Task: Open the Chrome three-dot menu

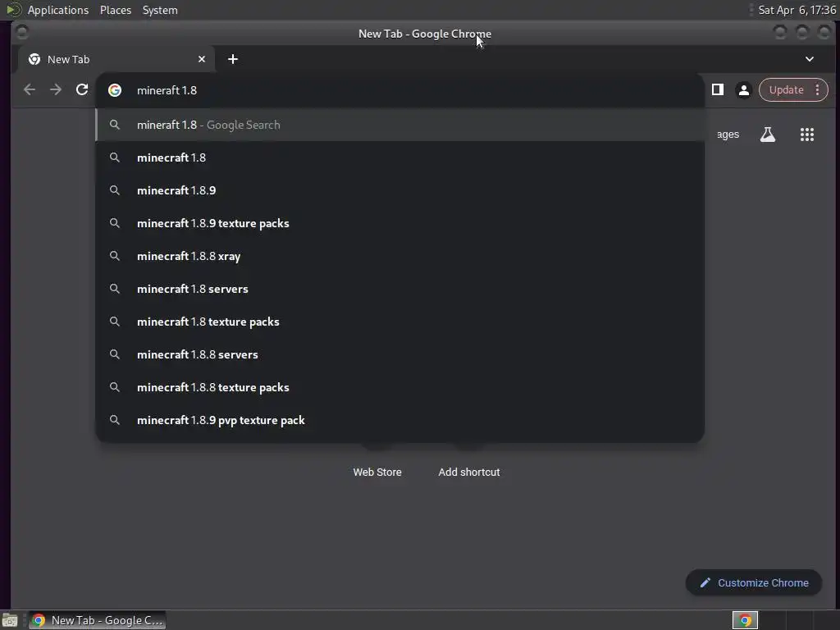Action: 818,89
